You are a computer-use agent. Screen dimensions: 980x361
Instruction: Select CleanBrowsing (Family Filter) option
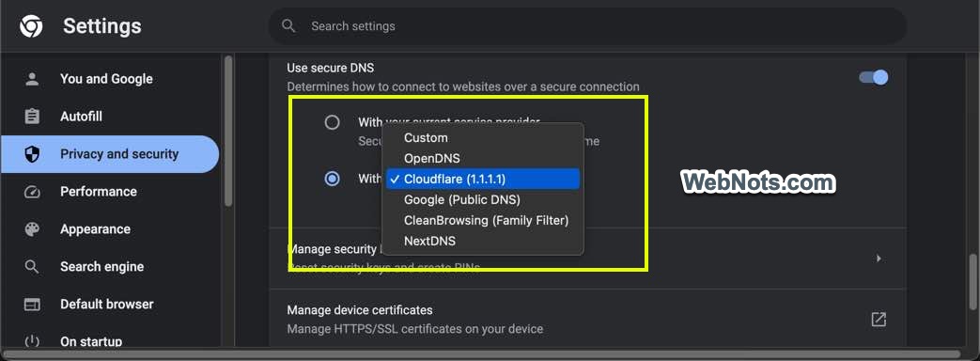point(483,220)
